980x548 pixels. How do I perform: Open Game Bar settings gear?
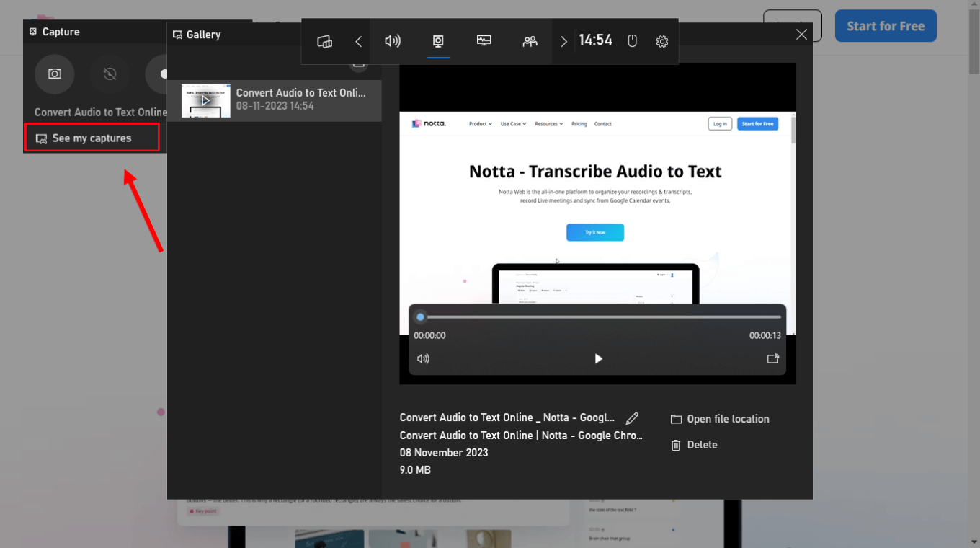pos(662,41)
